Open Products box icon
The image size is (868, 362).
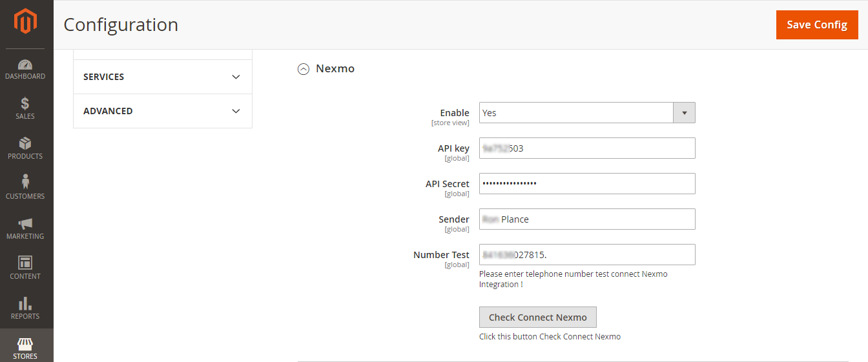tap(25, 143)
